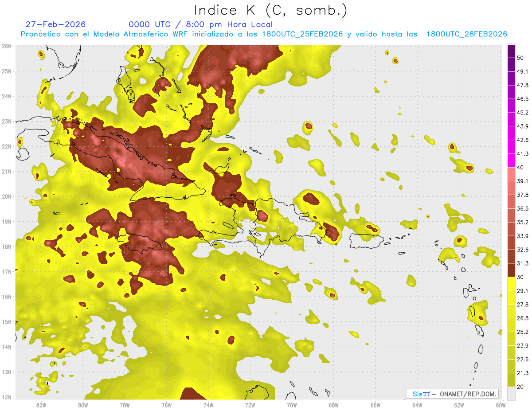The image size is (532, 411).
Task: Click the '80W' longitude label
Action: 83,404
